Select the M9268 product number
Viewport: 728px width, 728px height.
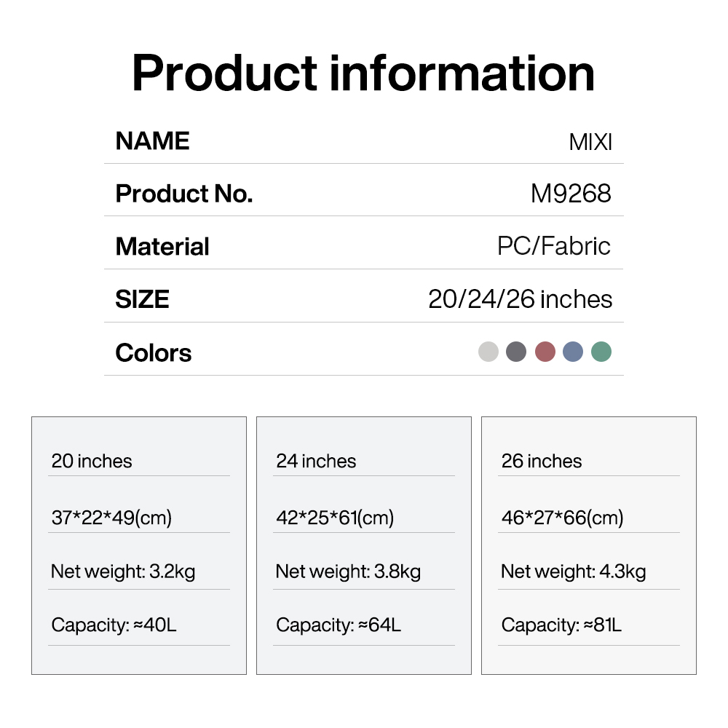[571, 194]
